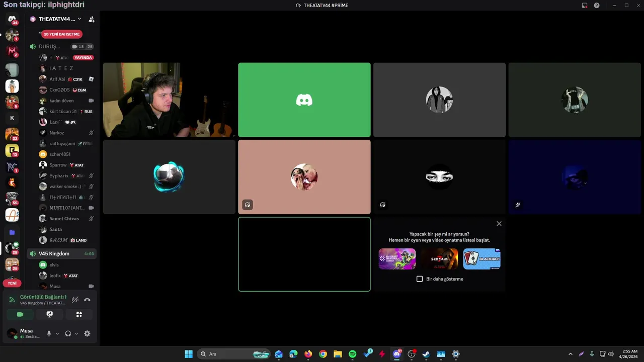The width and height of the screenshot is (644, 362).
Task: Select the pink background participant tile
Action: 304,177
